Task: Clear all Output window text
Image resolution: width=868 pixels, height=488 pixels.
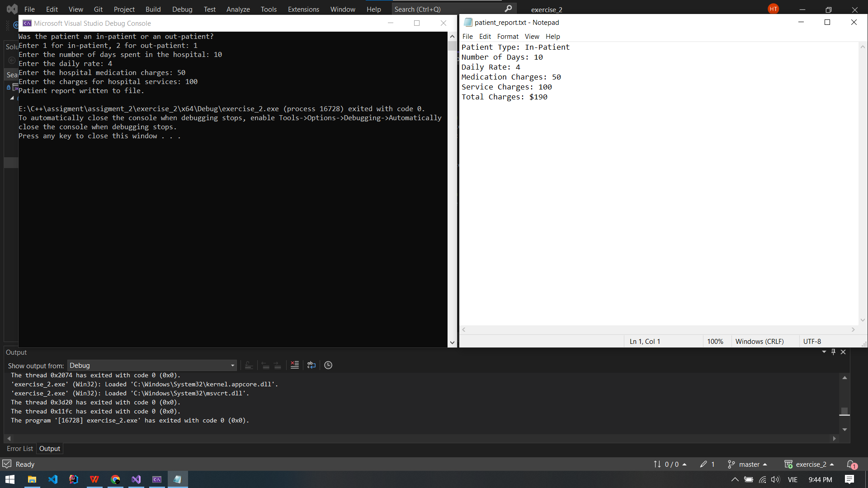Action: click(x=294, y=365)
